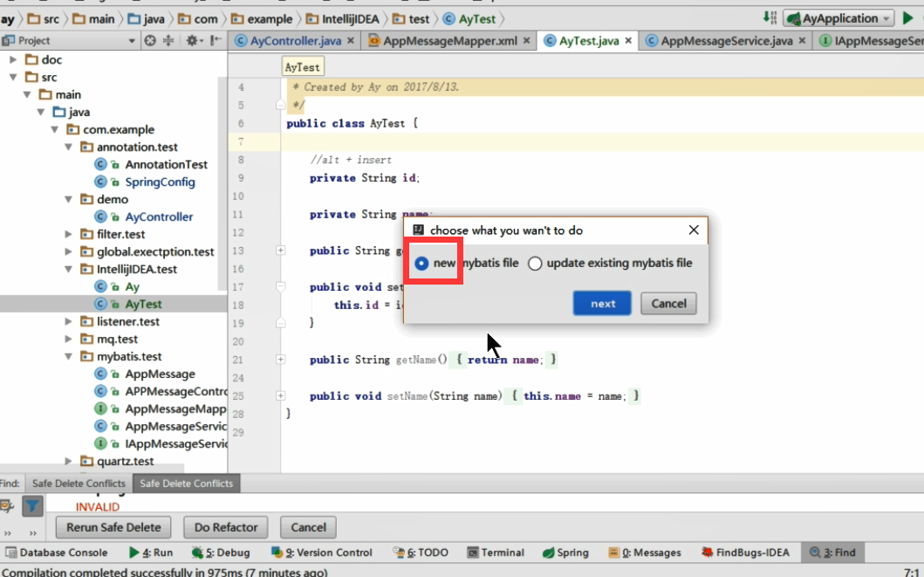Expand the filter.test package
Viewport: 924px width, 577px height.
pyautogui.click(x=68, y=234)
